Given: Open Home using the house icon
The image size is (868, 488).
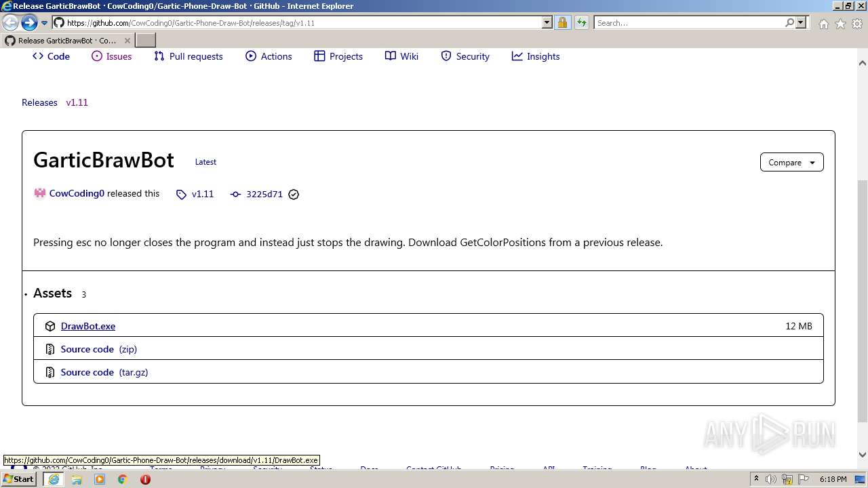Looking at the screenshot, I should pyautogui.click(x=823, y=24).
